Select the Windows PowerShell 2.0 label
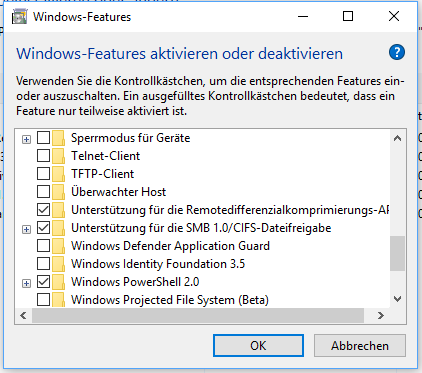422x373 pixels. pos(135,282)
